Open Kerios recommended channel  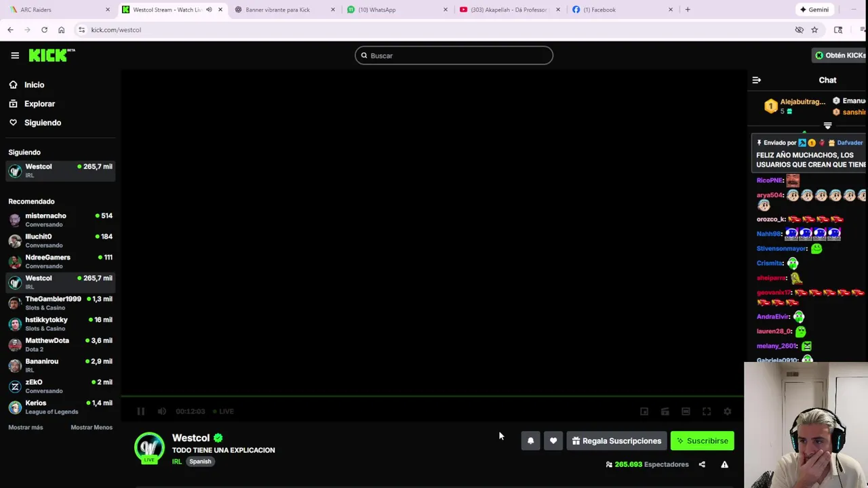(60, 407)
